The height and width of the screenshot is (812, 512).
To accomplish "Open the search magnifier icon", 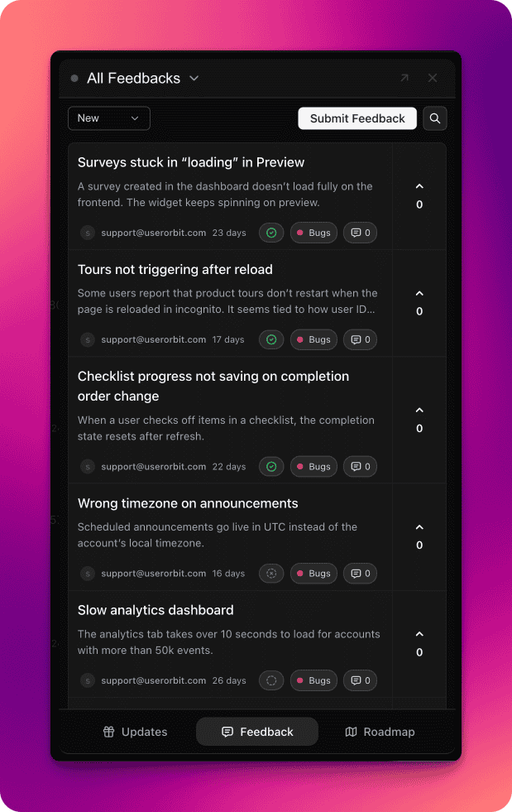I will point(435,118).
